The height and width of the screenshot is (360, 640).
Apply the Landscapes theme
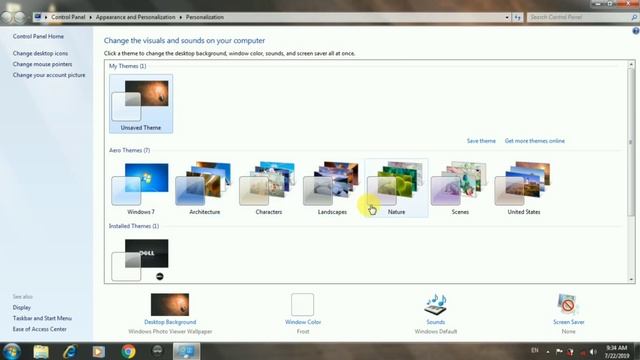click(332, 188)
